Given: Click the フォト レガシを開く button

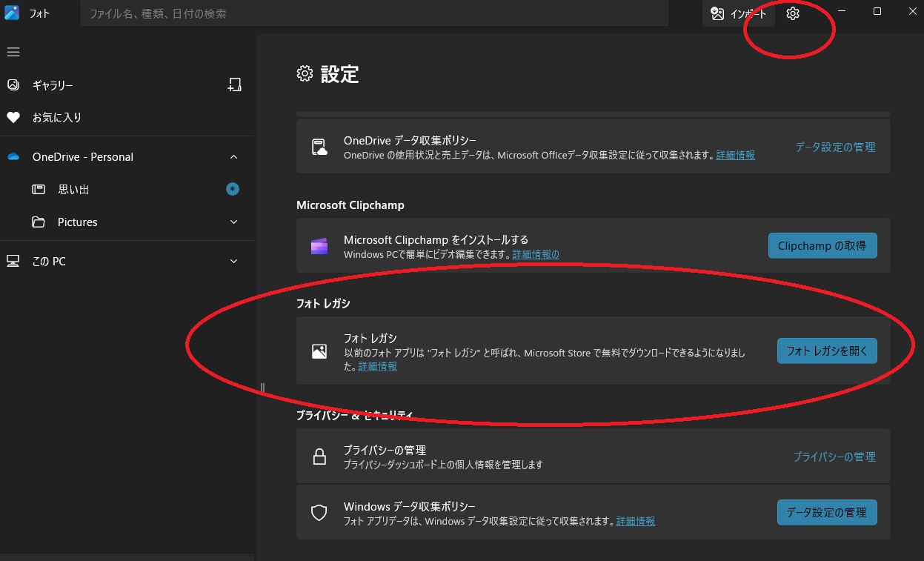Looking at the screenshot, I should point(826,351).
